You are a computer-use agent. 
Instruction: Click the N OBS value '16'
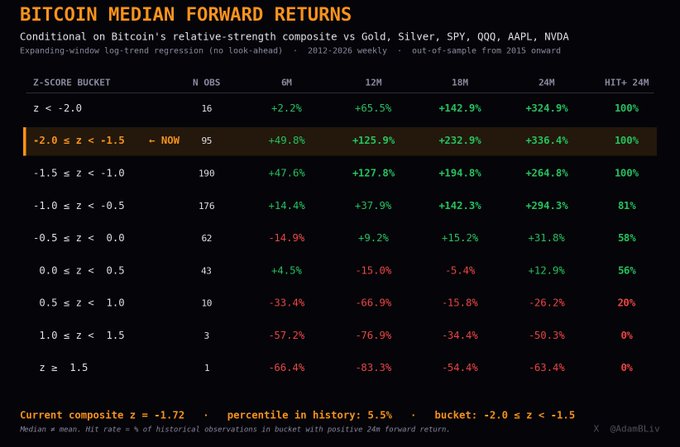point(207,108)
